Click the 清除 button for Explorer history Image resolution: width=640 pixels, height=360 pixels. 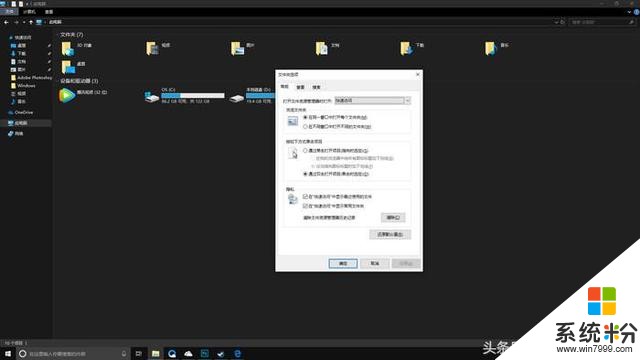pos(393,218)
